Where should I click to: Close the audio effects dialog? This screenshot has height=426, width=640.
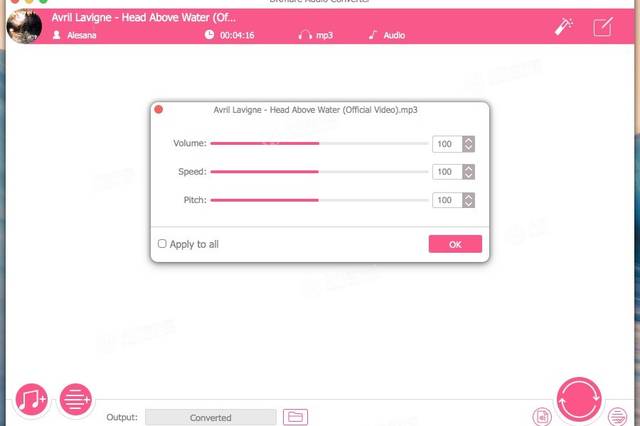point(159,109)
